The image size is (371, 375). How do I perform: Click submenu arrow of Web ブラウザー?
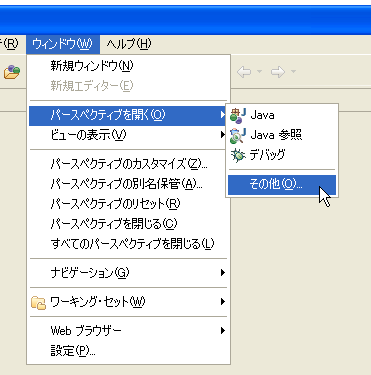(222, 330)
